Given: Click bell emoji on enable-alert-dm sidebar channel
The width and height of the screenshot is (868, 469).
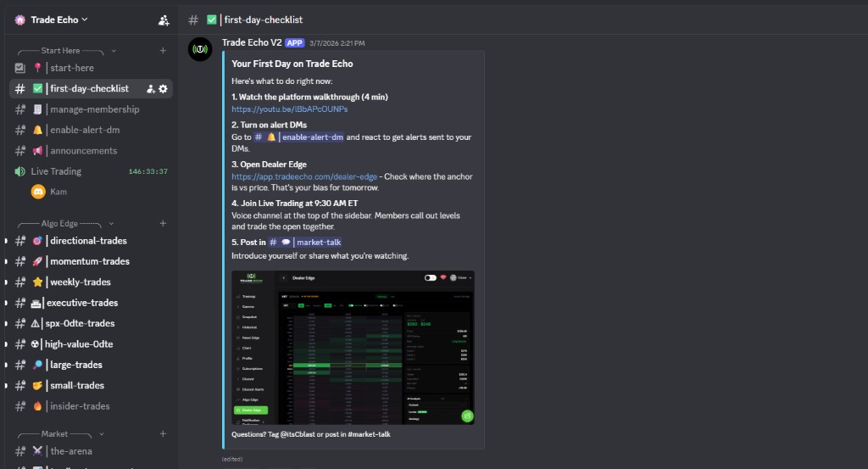Looking at the screenshot, I should (37, 130).
